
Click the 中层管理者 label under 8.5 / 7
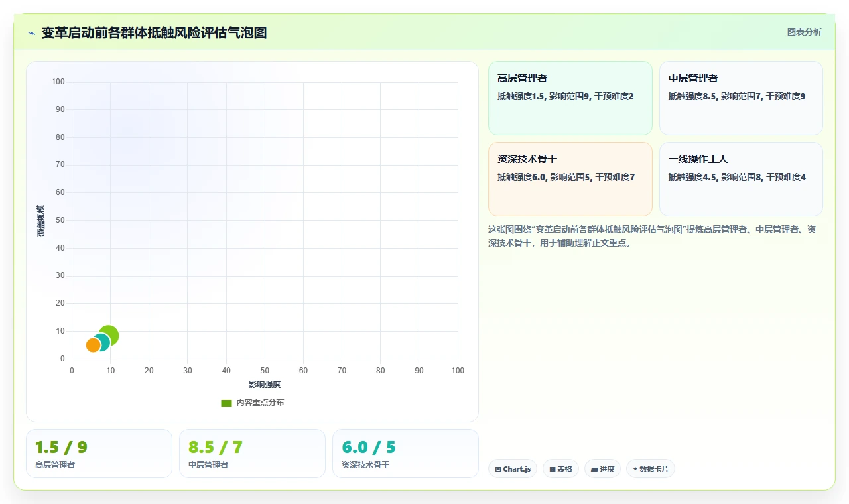208,465
